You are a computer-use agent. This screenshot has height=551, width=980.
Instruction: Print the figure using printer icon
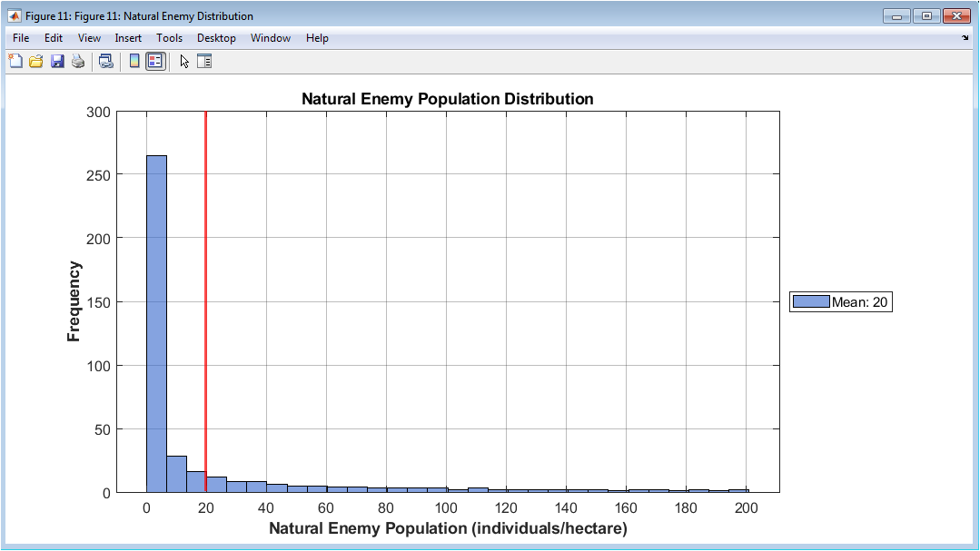pos(78,61)
